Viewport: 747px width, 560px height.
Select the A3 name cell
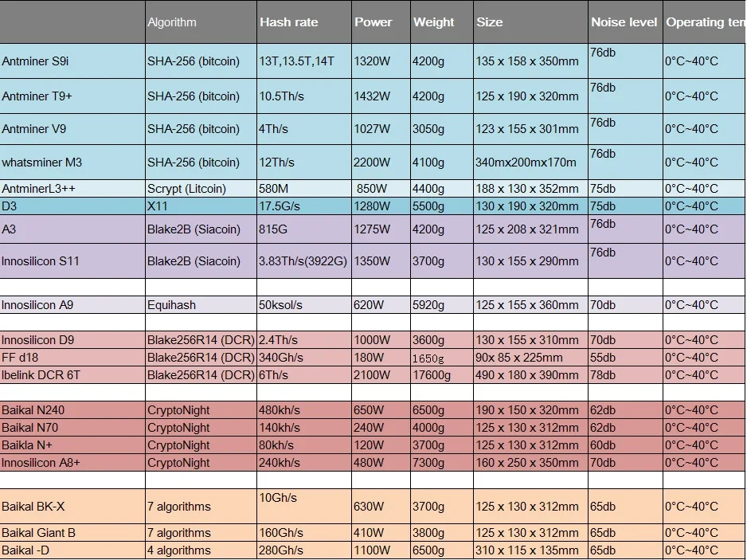(x=72, y=229)
